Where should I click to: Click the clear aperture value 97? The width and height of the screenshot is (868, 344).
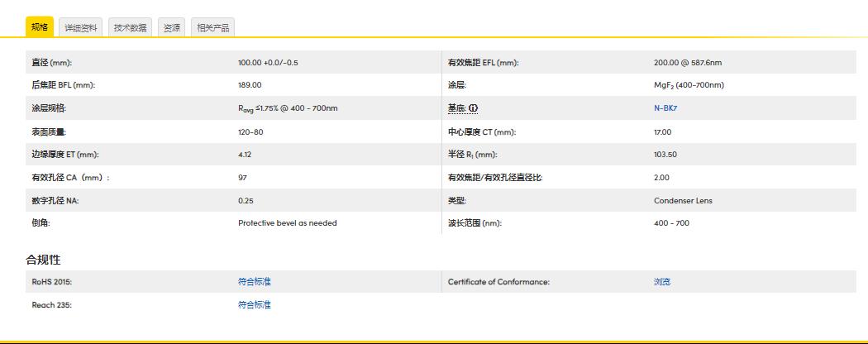pos(242,177)
